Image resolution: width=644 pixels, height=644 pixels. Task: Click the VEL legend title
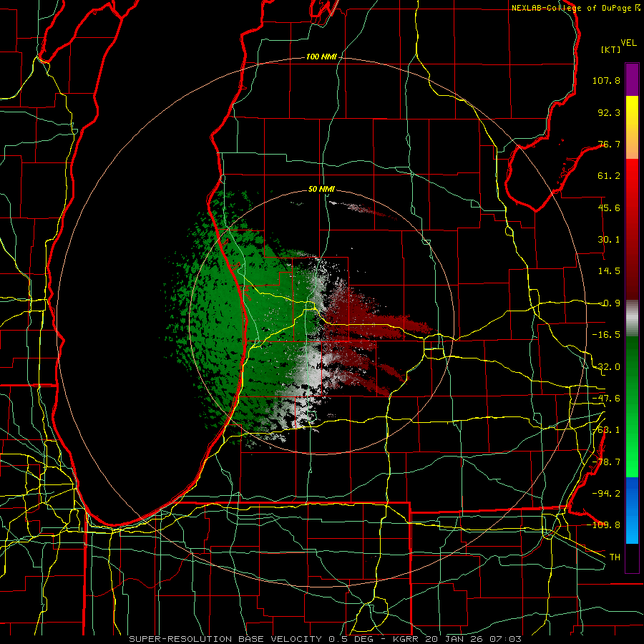(x=628, y=43)
